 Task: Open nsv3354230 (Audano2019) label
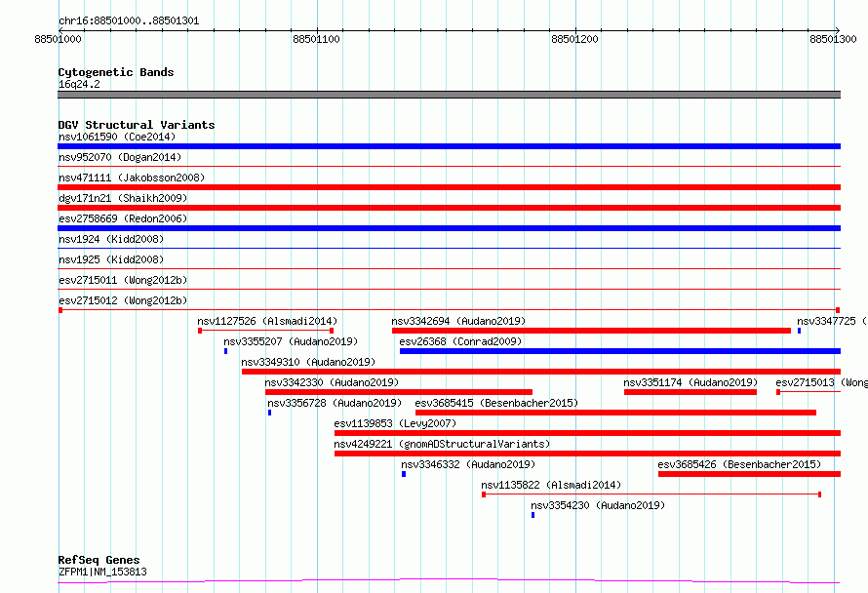[x=598, y=505]
